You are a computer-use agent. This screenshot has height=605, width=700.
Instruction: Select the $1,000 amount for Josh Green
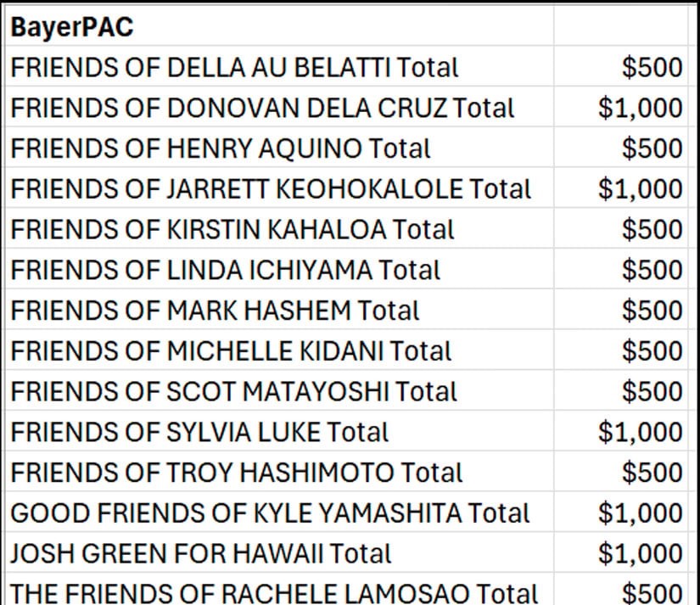click(x=640, y=553)
